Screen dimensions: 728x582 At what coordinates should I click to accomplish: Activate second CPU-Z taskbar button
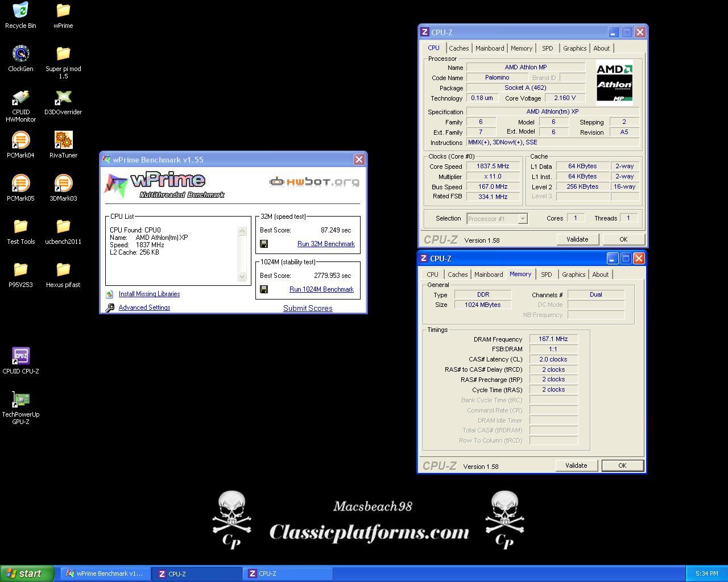coord(288,573)
